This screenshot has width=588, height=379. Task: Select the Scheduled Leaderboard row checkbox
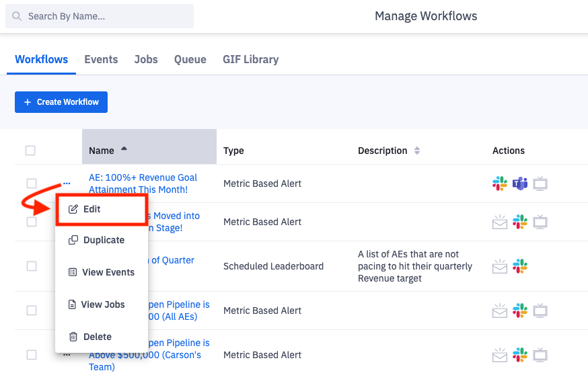(32, 266)
